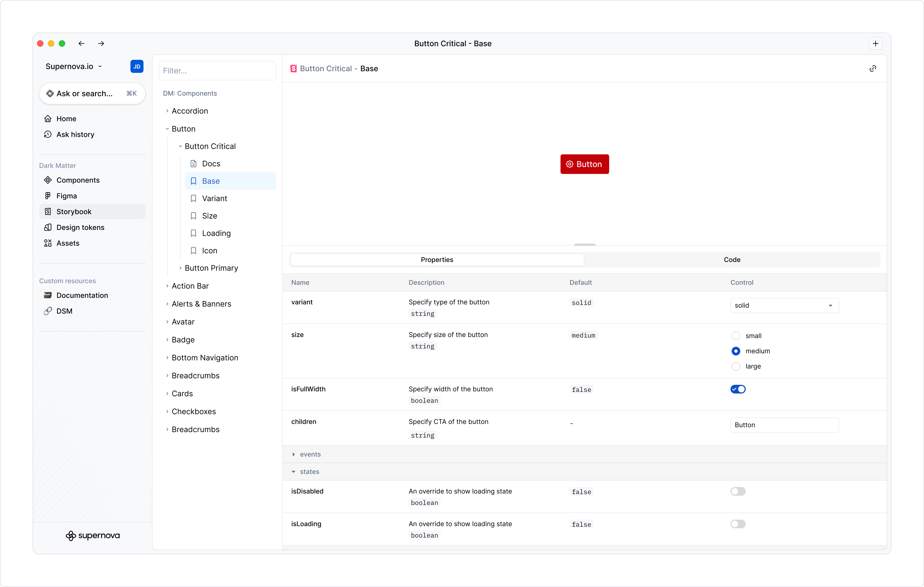The image size is (924, 587).
Task: Enable the isDisabled toggle
Action: [x=738, y=491]
